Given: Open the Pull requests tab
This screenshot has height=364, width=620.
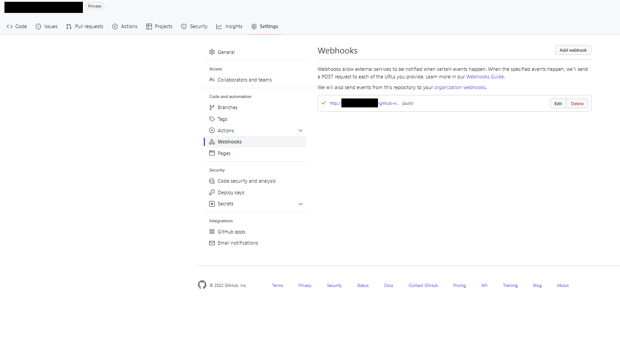Looking at the screenshot, I should tap(85, 26).
